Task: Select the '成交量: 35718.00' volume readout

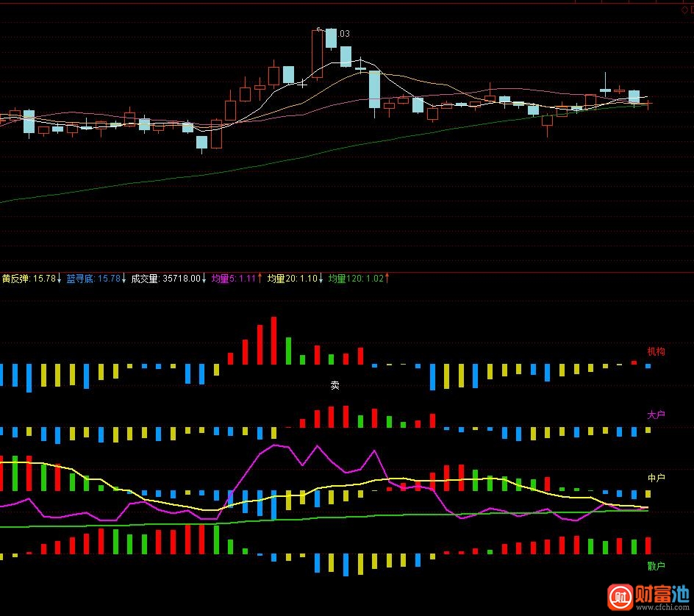Action: pos(165,279)
